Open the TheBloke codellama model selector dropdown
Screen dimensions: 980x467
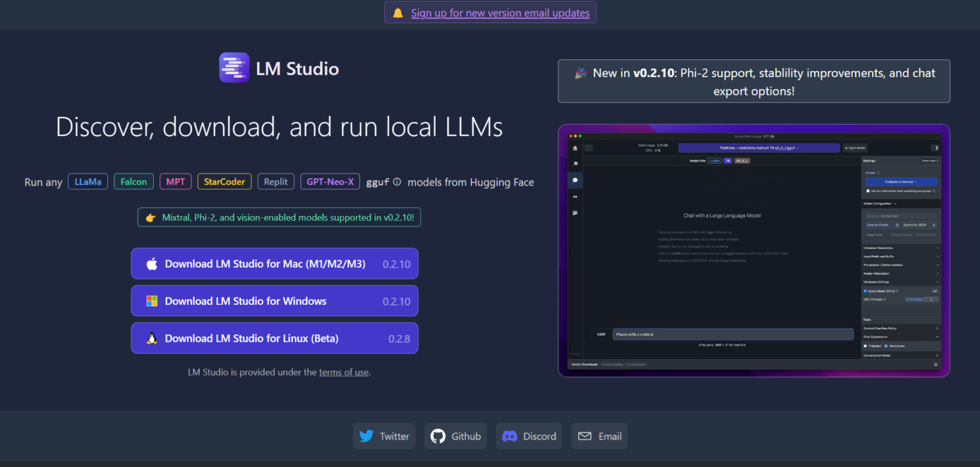759,148
